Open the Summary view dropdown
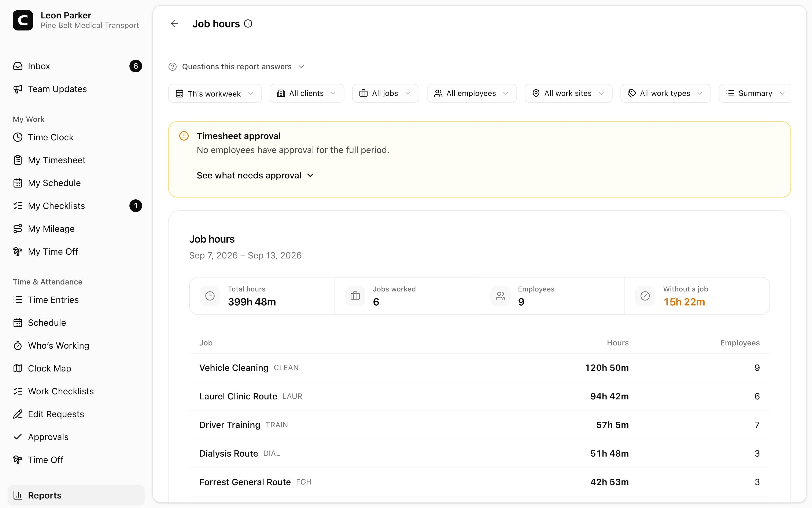 (755, 93)
